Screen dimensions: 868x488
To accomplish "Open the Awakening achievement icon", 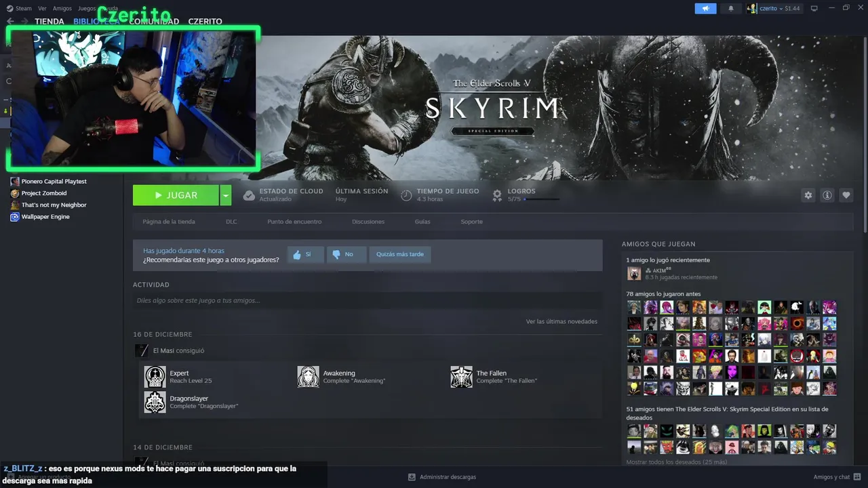I will click(x=308, y=377).
